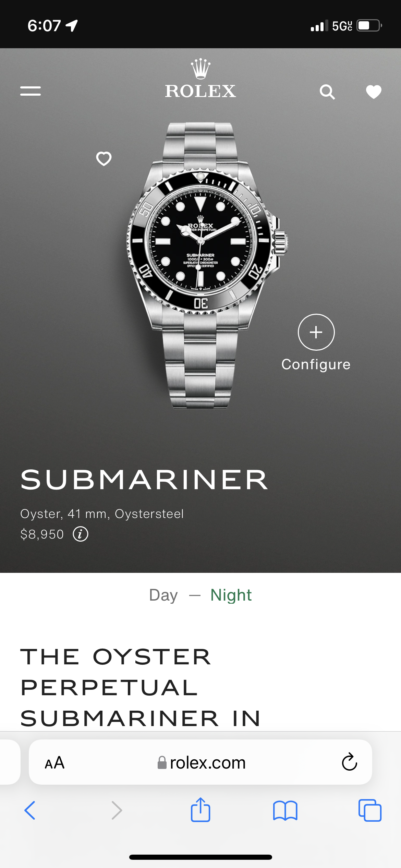
Task: Switch to Night view
Action: pos(231,595)
